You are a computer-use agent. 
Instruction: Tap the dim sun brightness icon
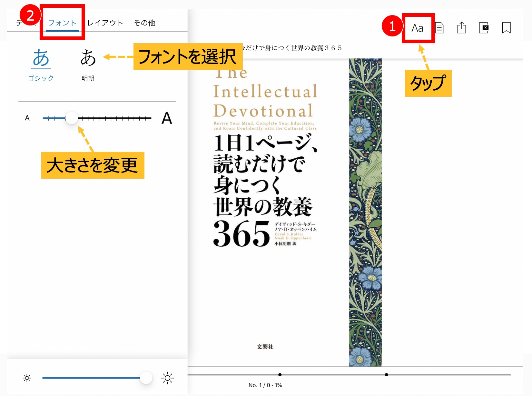coord(27,378)
